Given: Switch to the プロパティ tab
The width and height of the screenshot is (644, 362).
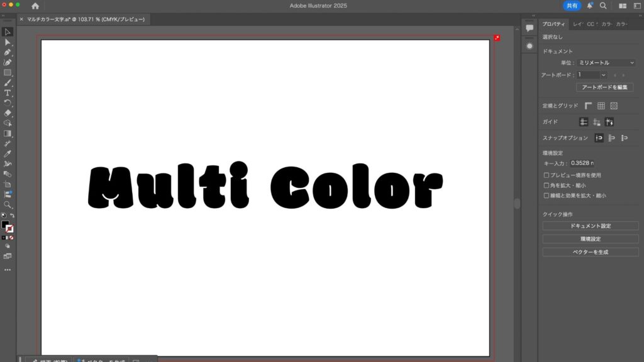Looking at the screenshot, I should coord(554,24).
